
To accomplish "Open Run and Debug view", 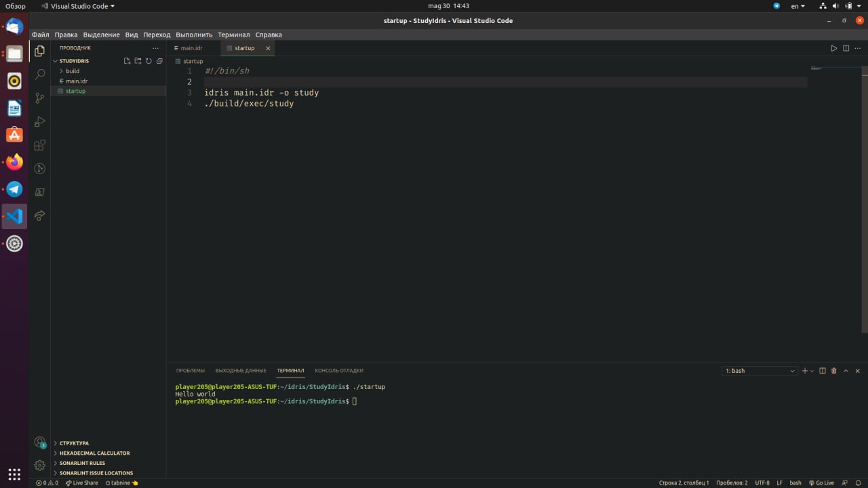I will tap(40, 121).
